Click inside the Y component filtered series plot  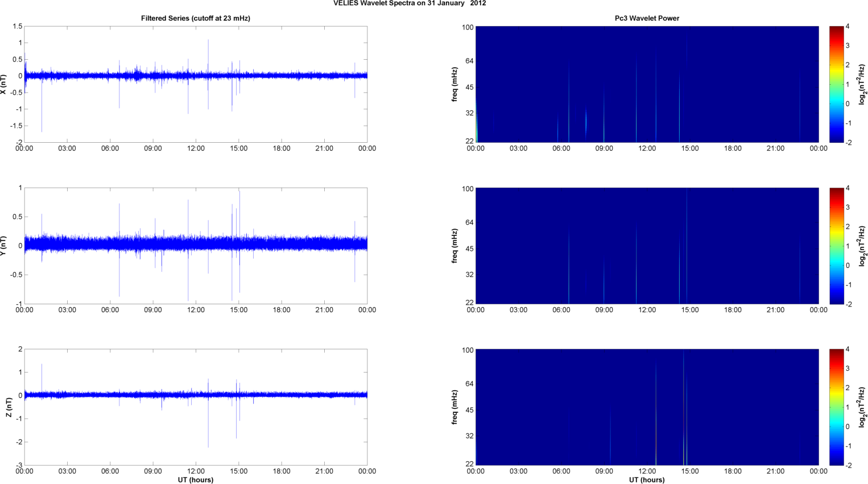click(x=196, y=246)
